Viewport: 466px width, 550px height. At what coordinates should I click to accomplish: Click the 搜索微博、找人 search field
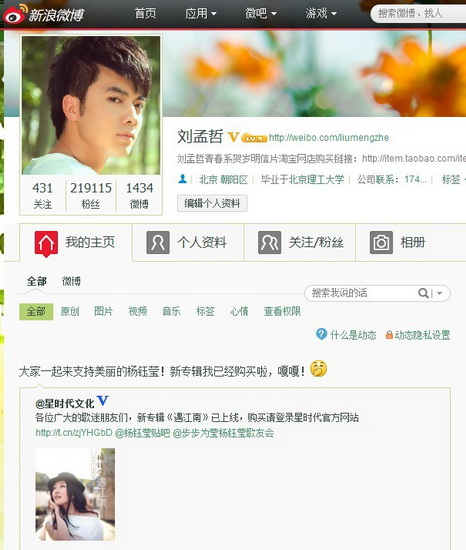pos(419,14)
